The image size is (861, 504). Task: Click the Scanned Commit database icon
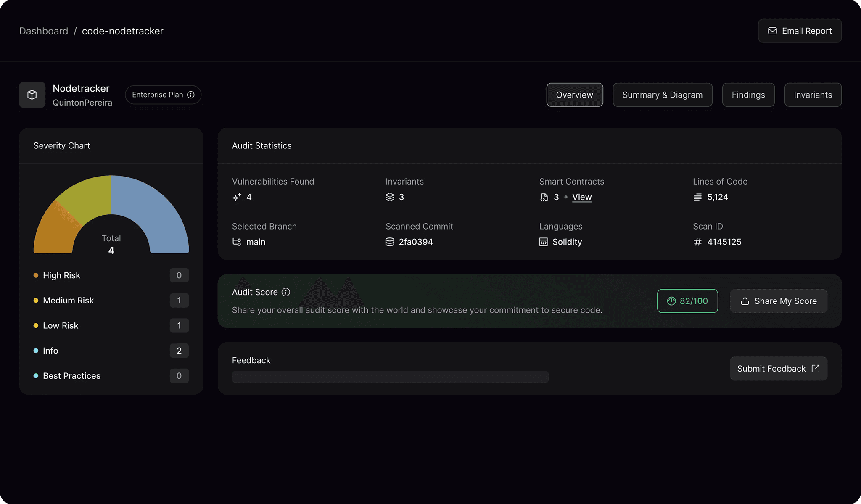pos(390,242)
